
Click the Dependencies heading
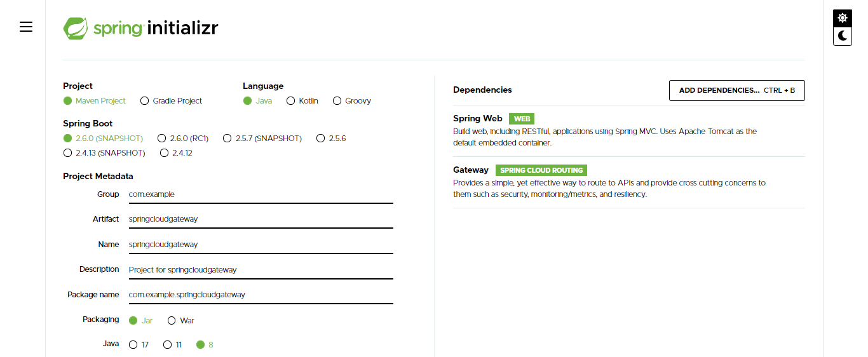coord(482,90)
